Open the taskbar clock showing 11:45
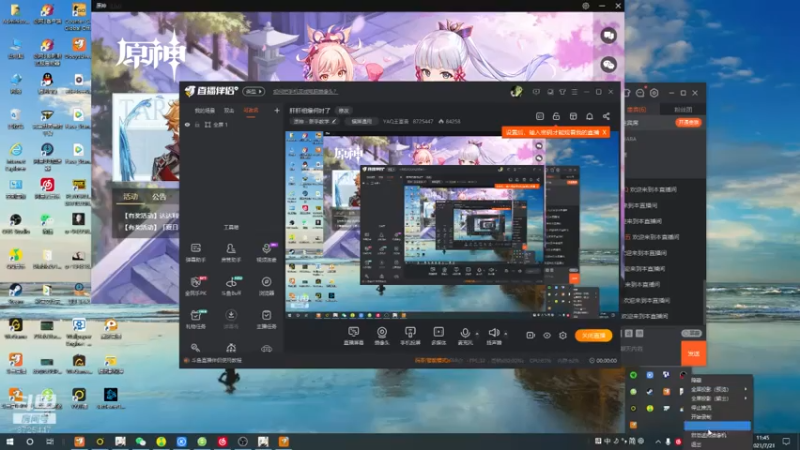Image resolution: width=800 pixels, height=450 pixels. pos(764,441)
